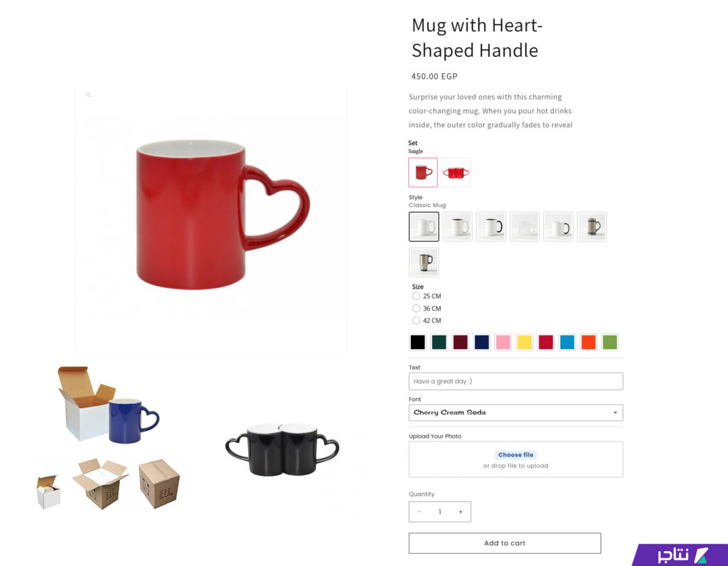Click the Text input field
728x566 pixels.
click(516, 381)
